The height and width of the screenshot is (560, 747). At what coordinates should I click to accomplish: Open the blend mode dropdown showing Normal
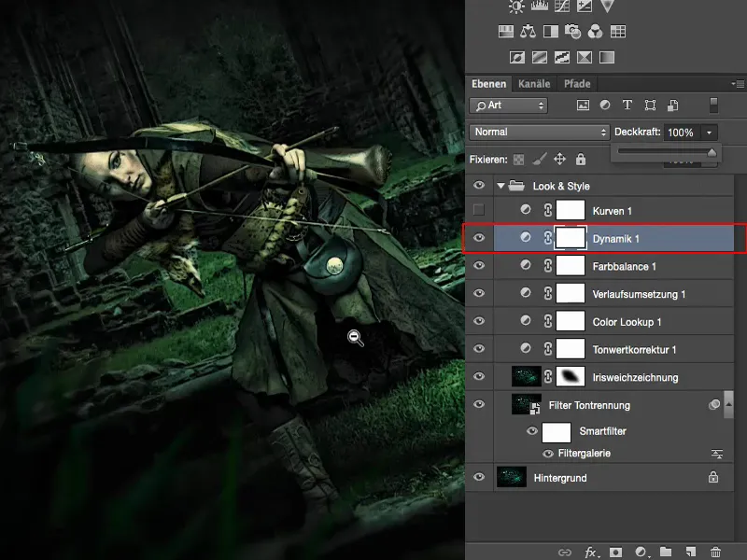tap(537, 133)
